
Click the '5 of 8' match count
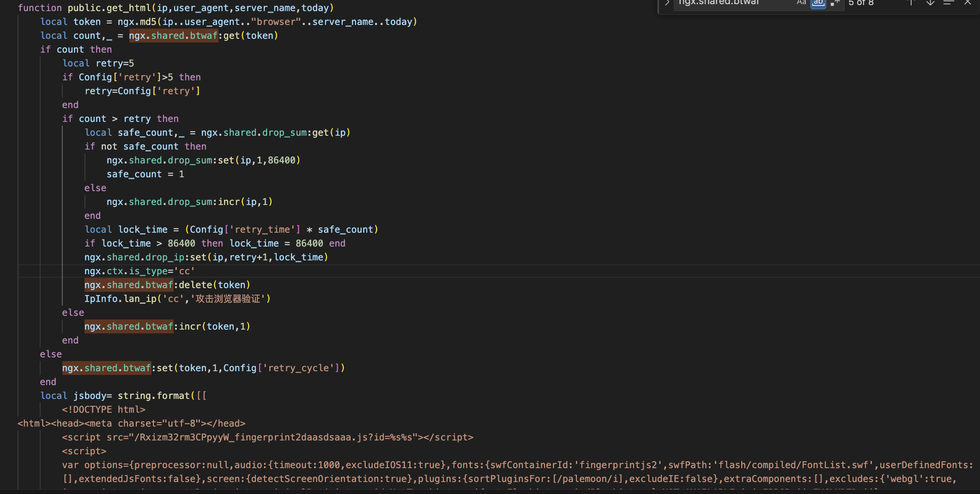click(x=861, y=3)
